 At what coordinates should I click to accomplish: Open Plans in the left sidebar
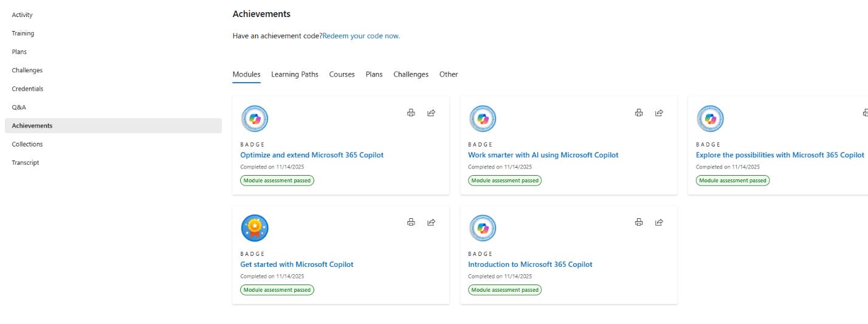[x=113, y=52]
